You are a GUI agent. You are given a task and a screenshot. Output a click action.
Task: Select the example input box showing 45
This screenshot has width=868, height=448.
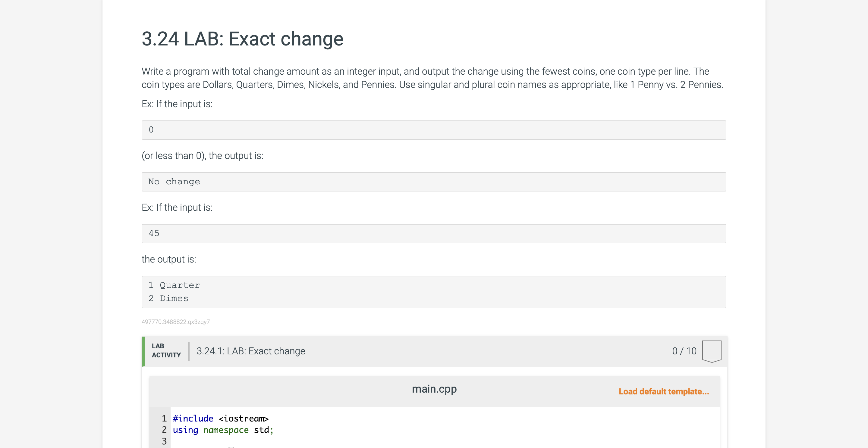[x=434, y=234]
